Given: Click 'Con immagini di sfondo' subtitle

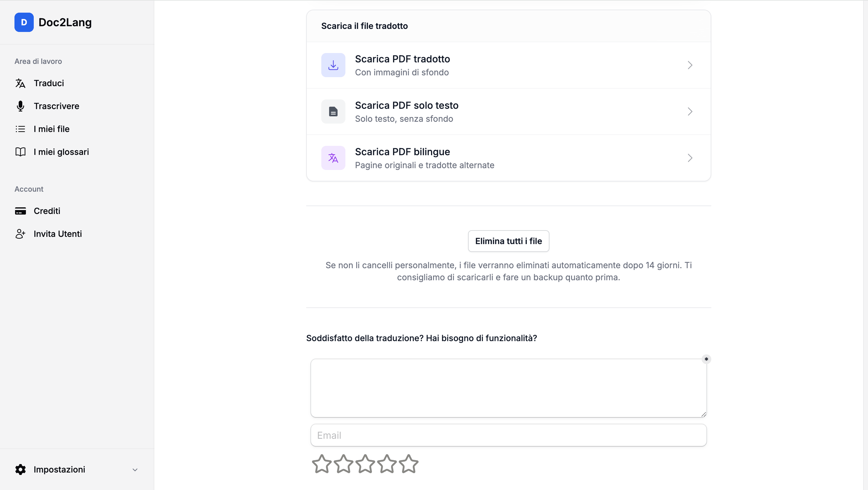Looking at the screenshot, I should [x=402, y=72].
